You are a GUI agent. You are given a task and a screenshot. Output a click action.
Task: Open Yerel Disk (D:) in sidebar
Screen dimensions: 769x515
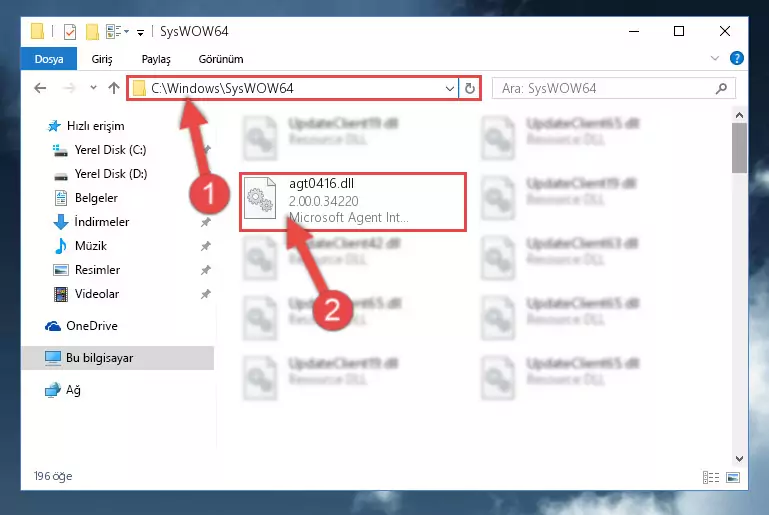click(111, 174)
